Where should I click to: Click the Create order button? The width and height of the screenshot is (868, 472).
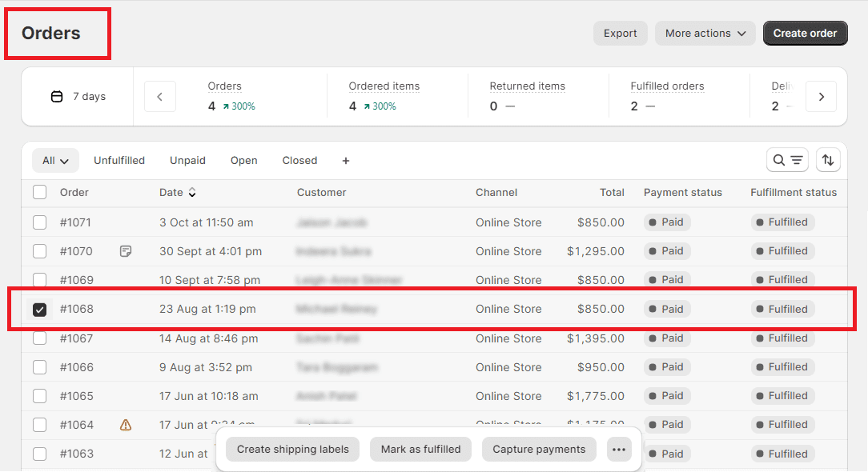[x=805, y=34]
